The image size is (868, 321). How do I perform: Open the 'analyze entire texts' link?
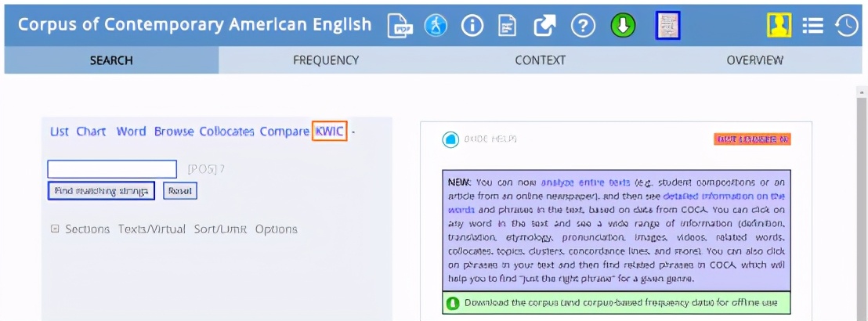586,182
